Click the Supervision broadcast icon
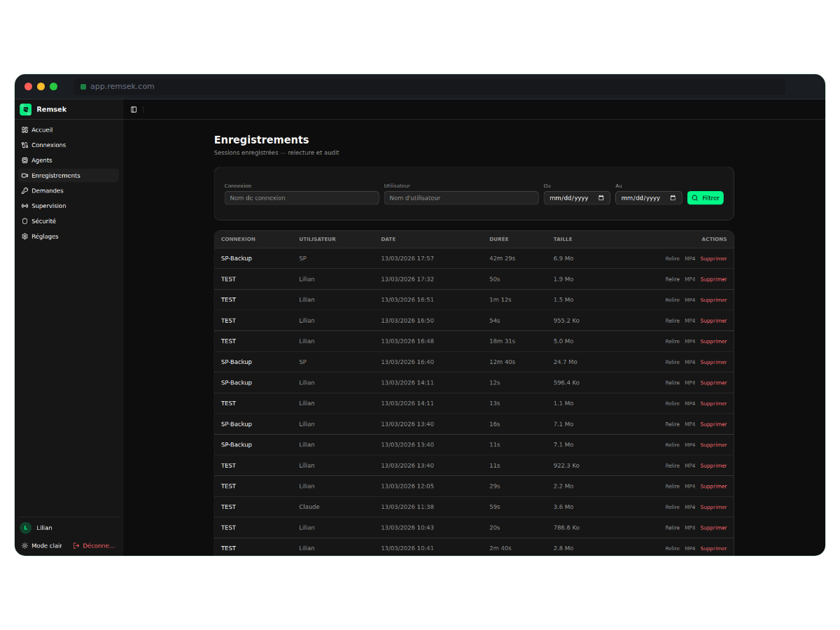This screenshot has width=840, height=630. pos(25,206)
